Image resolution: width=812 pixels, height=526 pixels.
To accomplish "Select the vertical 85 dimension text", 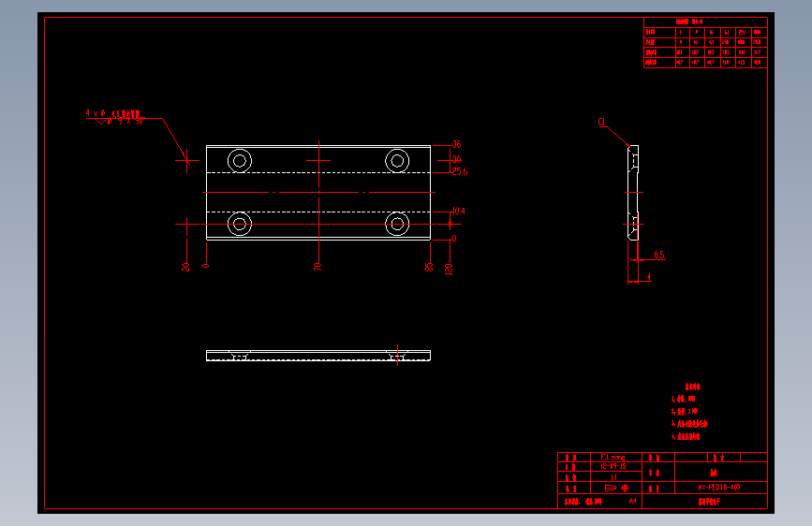I will click(x=429, y=267).
